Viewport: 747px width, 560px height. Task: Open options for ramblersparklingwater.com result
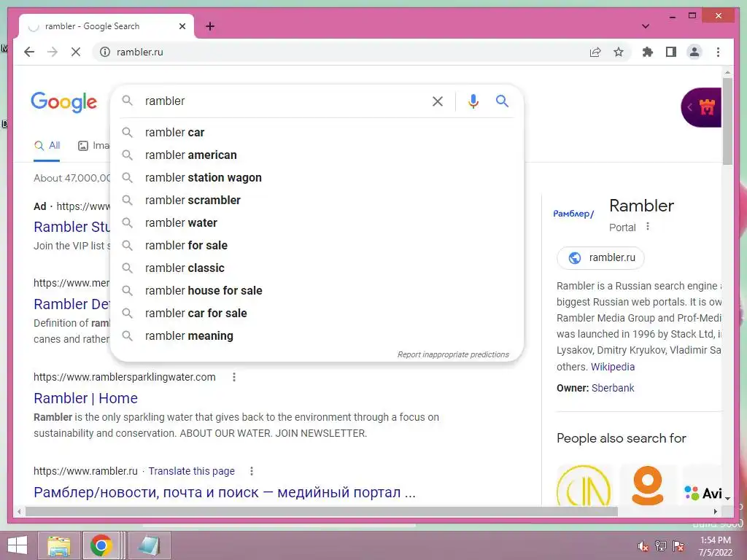pyautogui.click(x=234, y=377)
